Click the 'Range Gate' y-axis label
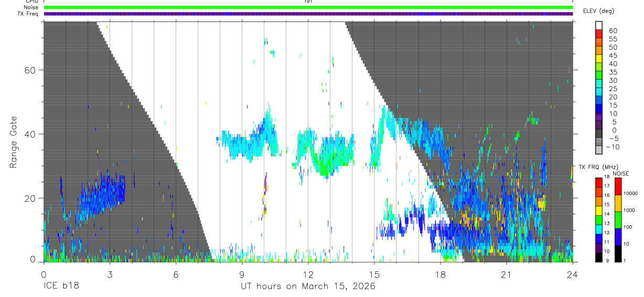 14,142
